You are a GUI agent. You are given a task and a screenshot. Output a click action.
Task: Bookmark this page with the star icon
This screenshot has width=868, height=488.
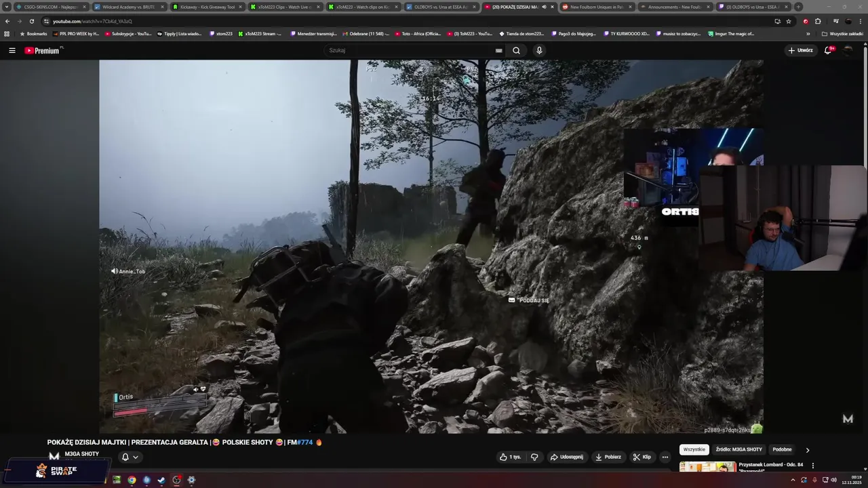tap(789, 21)
